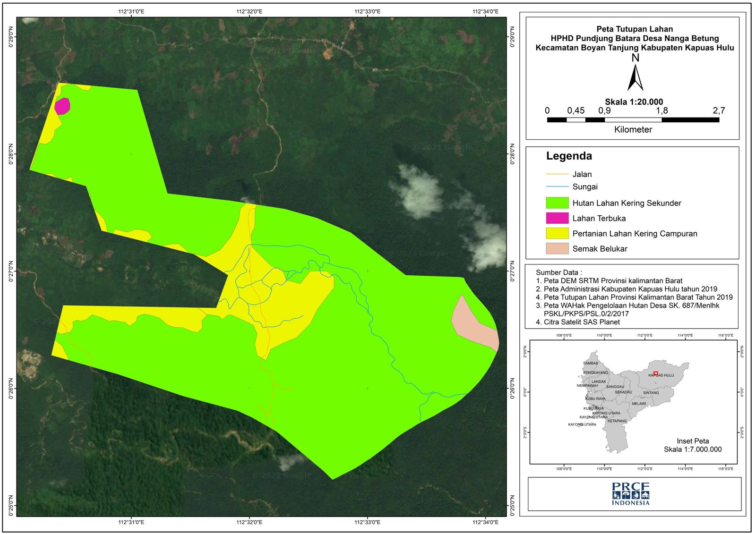Screen dimensions: 756x534
Task: Pick the green Hutan Lahan Kering Sekunder swatch
Action: click(557, 203)
